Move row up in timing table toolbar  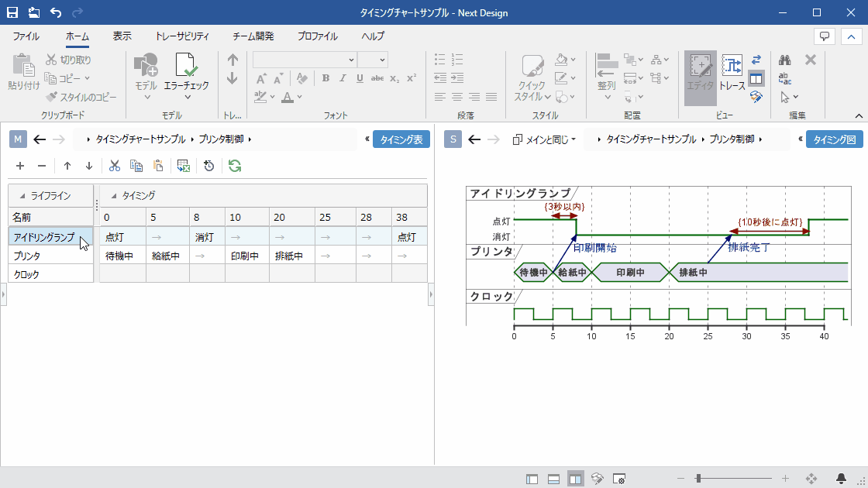click(x=67, y=166)
